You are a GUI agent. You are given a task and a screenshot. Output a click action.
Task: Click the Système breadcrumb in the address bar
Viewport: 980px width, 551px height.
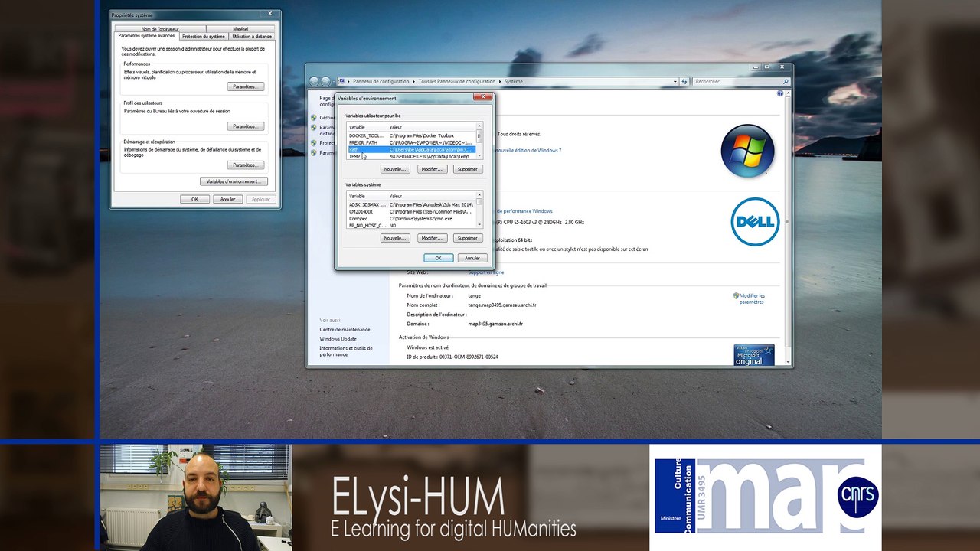[x=514, y=81]
